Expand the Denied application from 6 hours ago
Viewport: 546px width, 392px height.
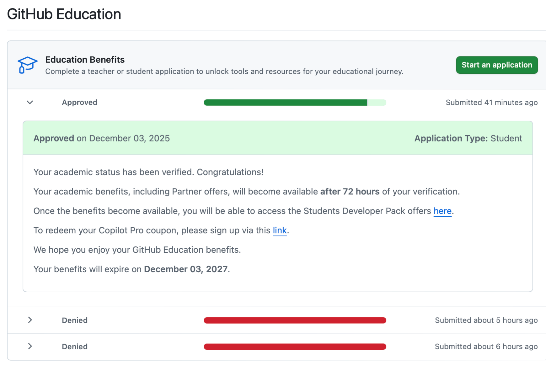click(30, 346)
